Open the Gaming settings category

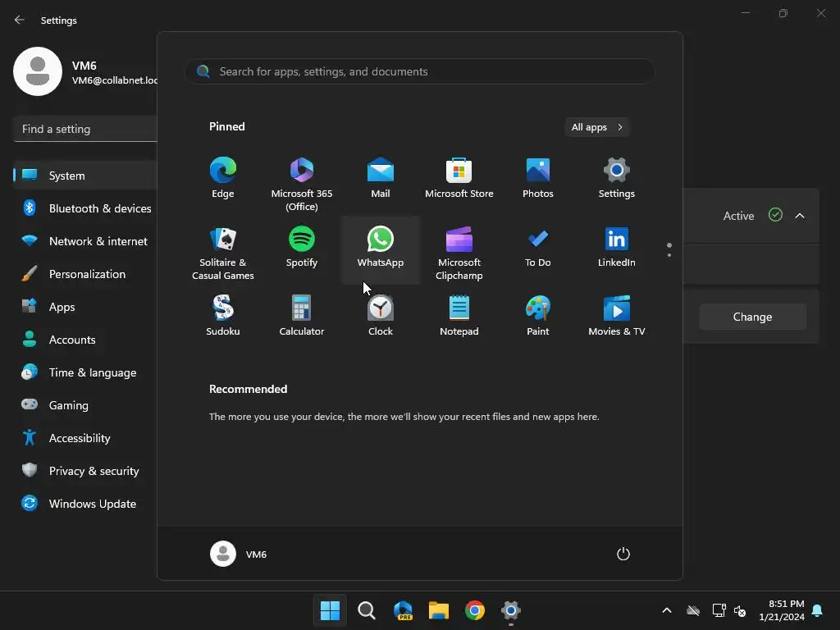[85, 405]
